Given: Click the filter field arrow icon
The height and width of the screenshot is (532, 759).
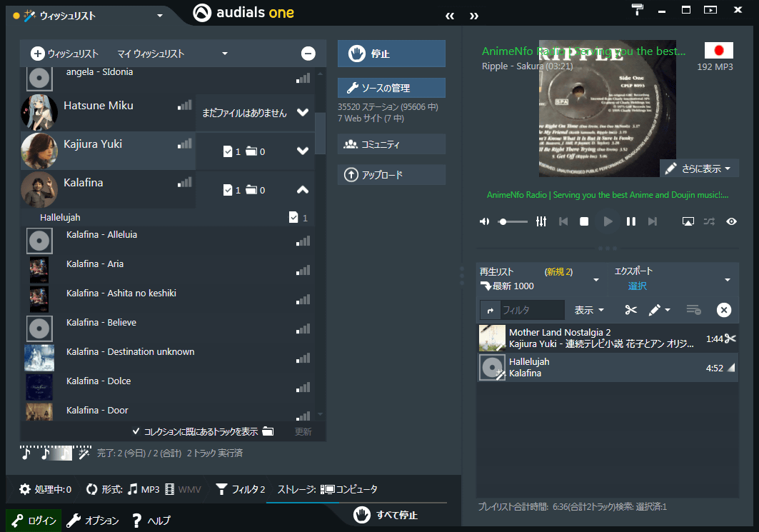Looking at the screenshot, I should click(491, 311).
